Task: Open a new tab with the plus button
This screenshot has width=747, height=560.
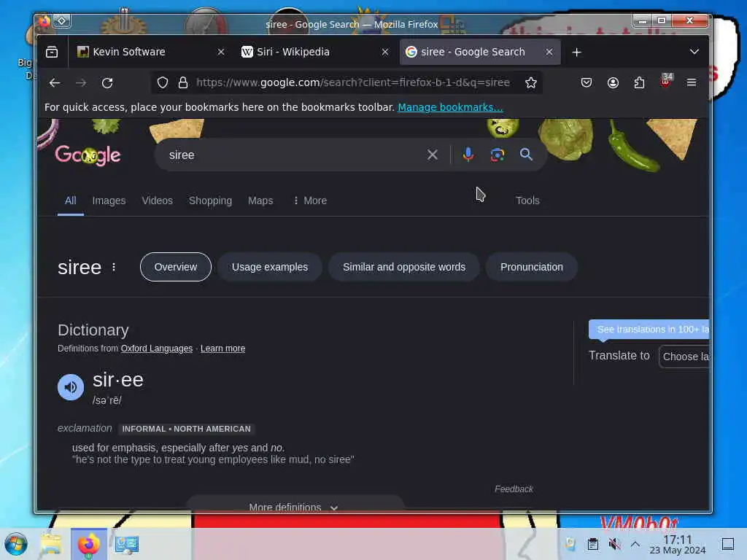Action: point(577,52)
